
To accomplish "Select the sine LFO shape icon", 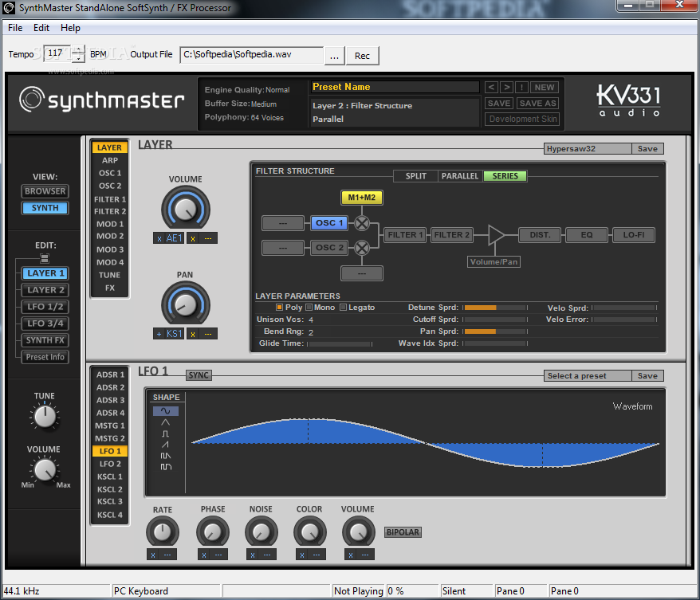I will pyautogui.click(x=166, y=411).
